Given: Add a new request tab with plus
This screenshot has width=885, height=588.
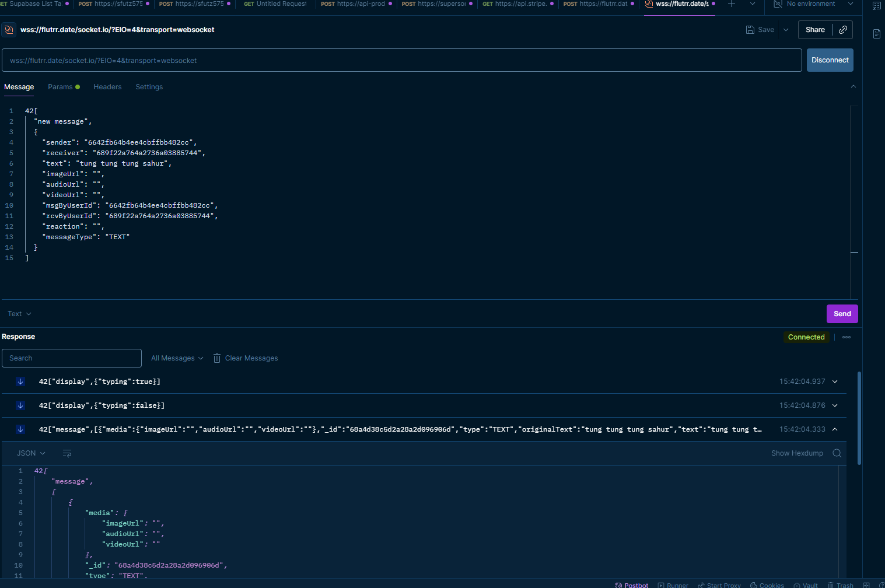Looking at the screenshot, I should point(732,3).
